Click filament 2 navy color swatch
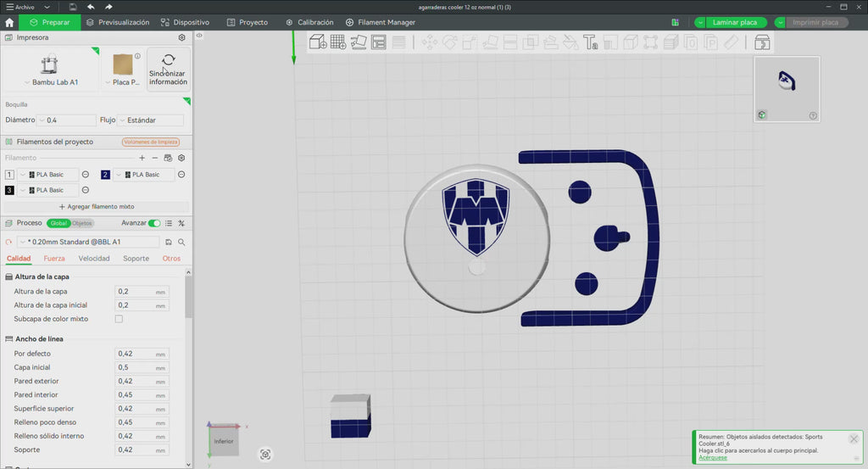 (x=105, y=175)
